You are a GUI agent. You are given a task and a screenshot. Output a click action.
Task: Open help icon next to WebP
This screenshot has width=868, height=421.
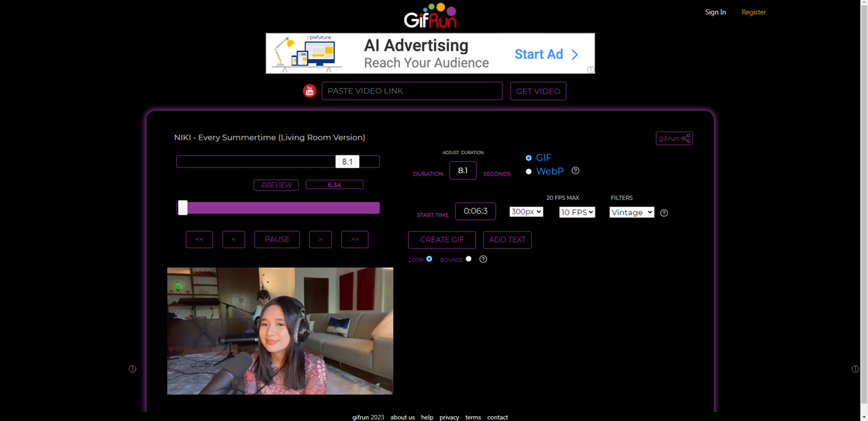(575, 171)
